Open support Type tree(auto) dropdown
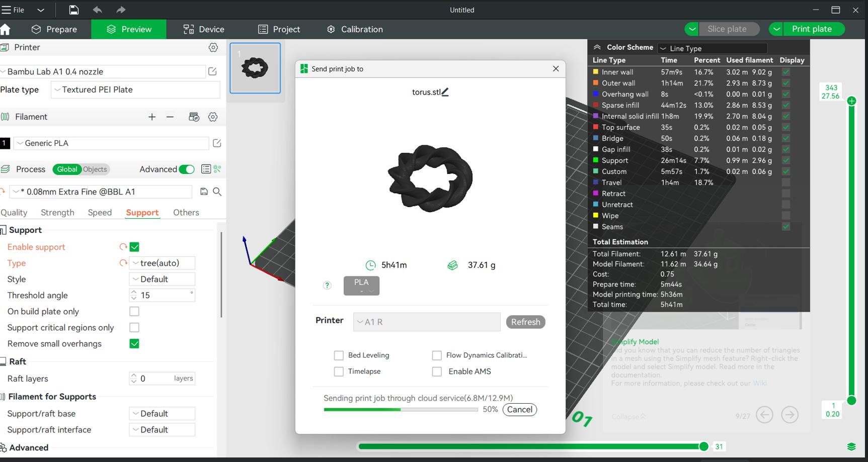The height and width of the screenshot is (462, 868). point(162,263)
